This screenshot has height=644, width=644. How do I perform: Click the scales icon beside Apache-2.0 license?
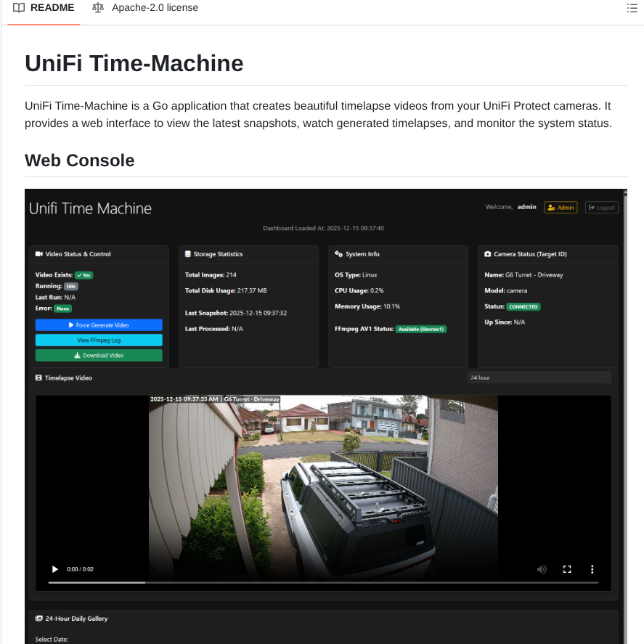coord(97,8)
